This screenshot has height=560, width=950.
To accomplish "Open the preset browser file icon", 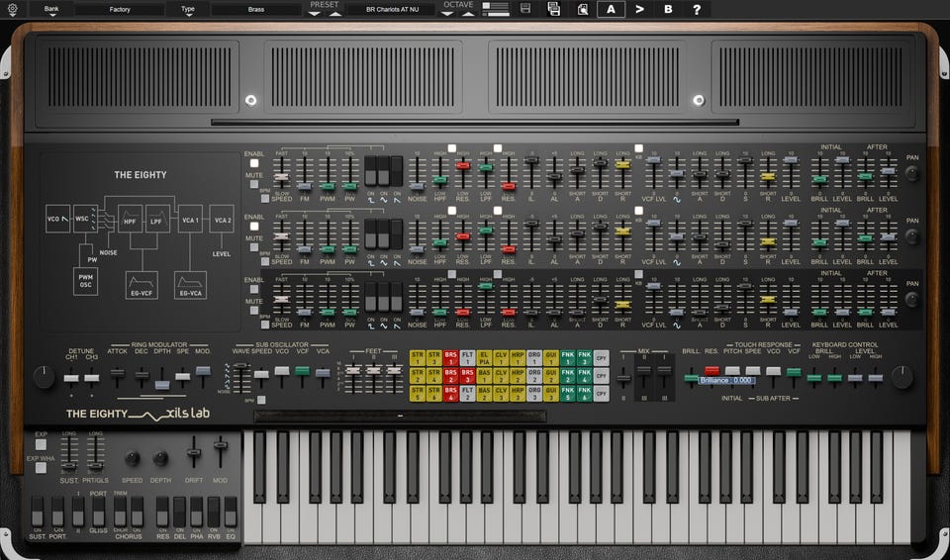I will pyautogui.click(x=582, y=9).
